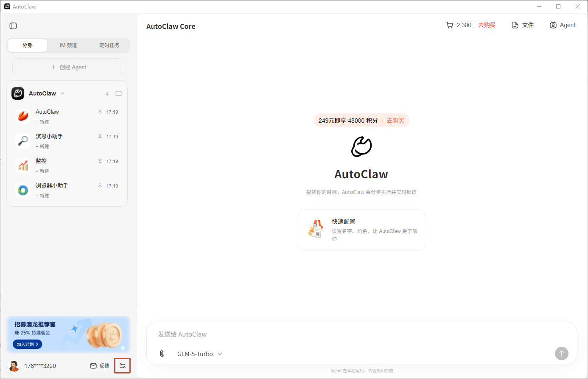Click the red lobster AutoClaw agent avatar
Image resolution: width=588 pixels, height=379 pixels.
click(23, 116)
